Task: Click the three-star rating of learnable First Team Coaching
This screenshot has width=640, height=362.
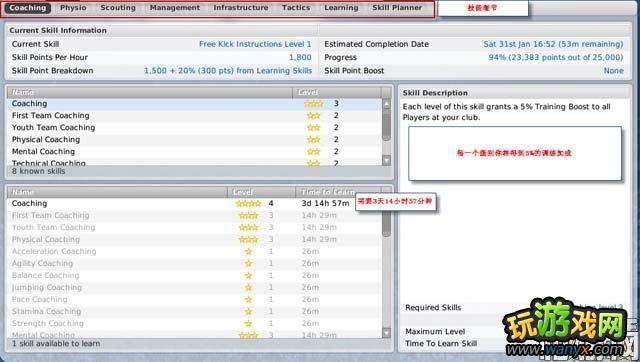Action: click(x=248, y=215)
